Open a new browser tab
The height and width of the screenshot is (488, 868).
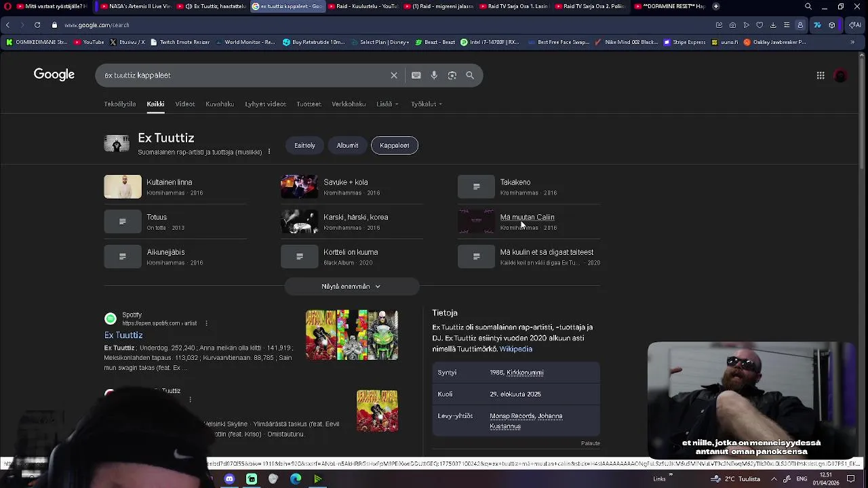[715, 6]
